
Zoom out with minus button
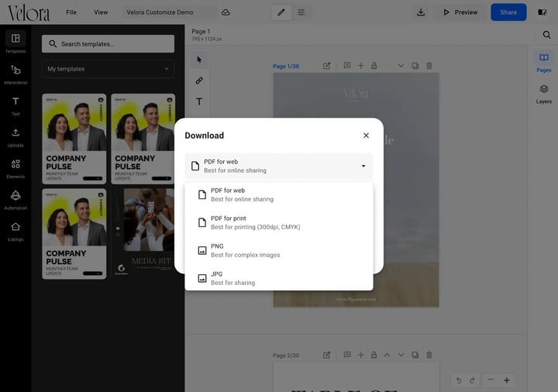[491, 380]
